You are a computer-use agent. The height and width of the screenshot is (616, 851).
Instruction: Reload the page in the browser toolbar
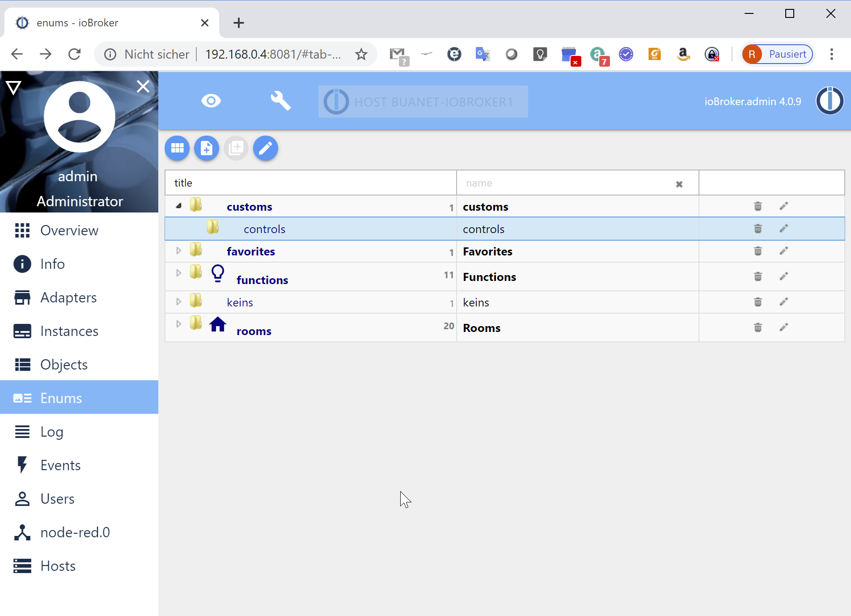point(74,54)
